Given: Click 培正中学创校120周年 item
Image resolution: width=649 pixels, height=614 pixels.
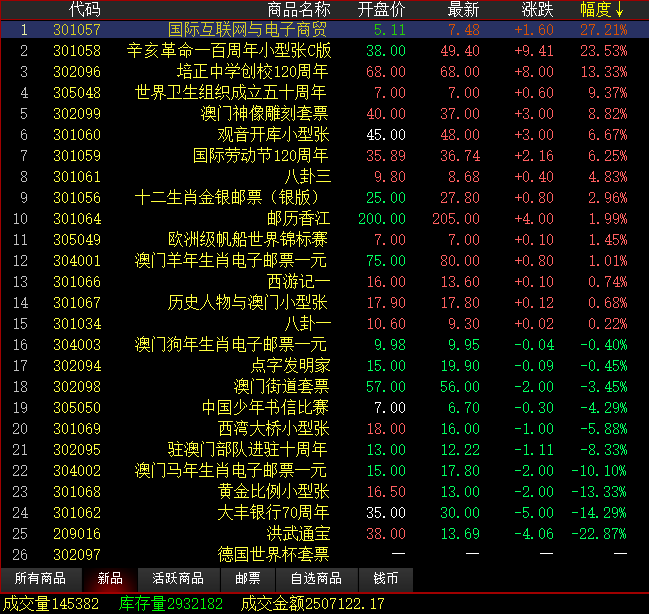Looking at the screenshot, I should coord(324,72).
